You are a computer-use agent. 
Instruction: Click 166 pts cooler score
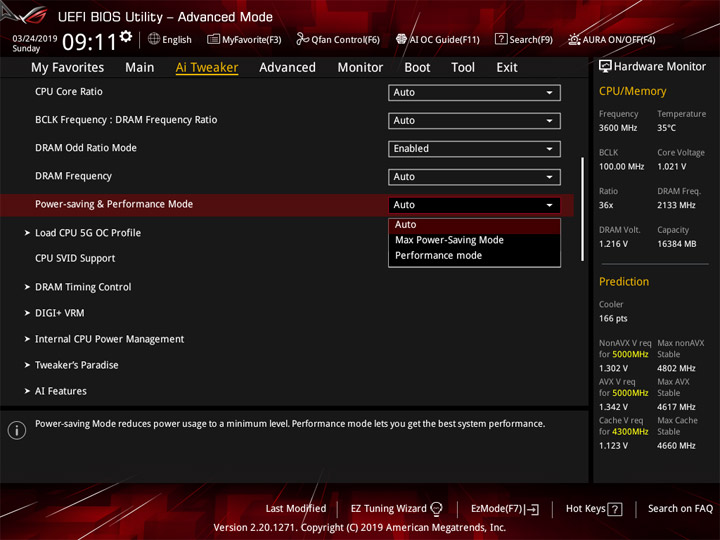(x=613, y=319)
